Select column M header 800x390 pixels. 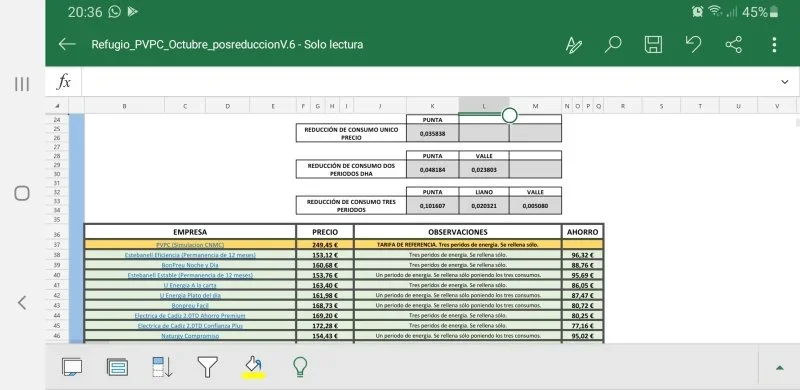535,106
